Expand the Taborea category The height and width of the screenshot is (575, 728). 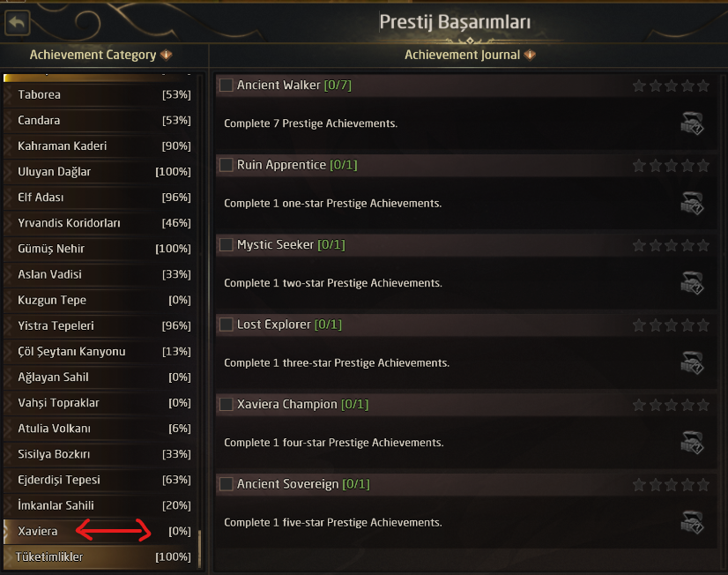pos(97,94)
